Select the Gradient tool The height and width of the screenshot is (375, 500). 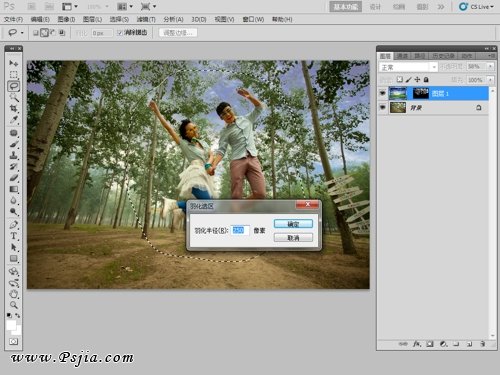pyautogui.click(x=14, y=189)
